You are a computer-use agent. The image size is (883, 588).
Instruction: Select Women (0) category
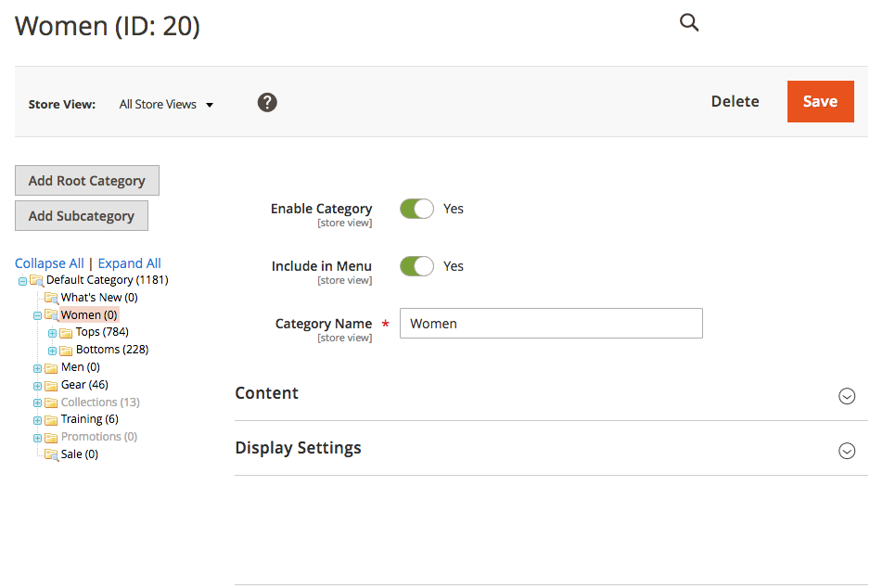89,314
